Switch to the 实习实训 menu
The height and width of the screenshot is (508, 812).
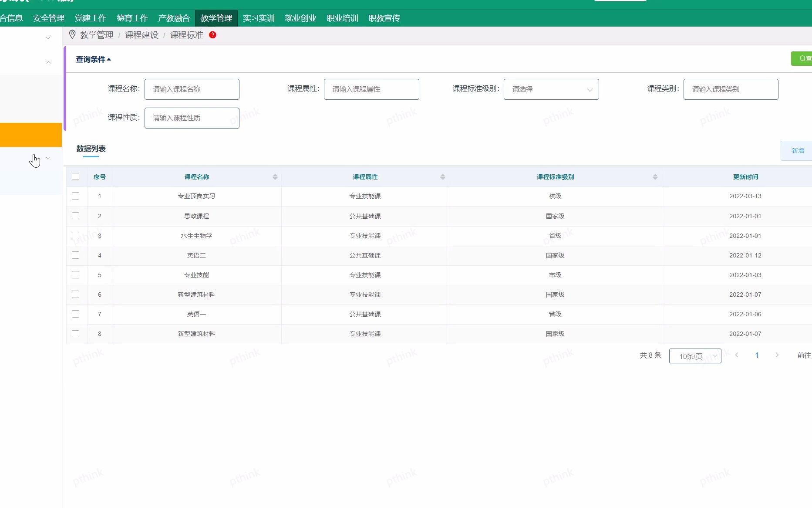[x=258, y=18]
